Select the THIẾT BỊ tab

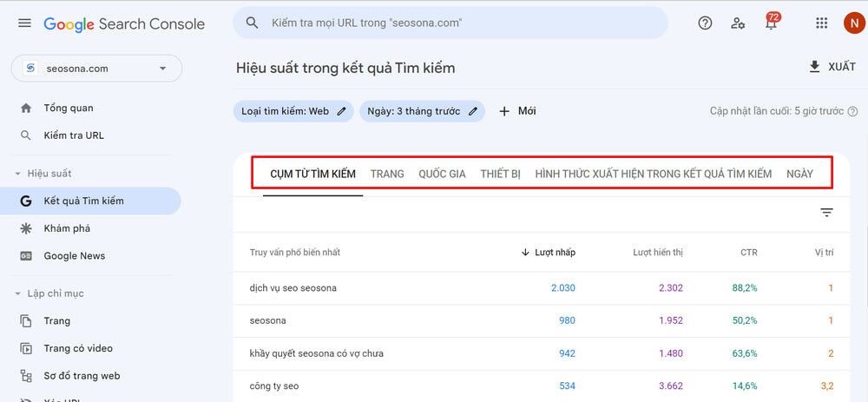point(500,174)
